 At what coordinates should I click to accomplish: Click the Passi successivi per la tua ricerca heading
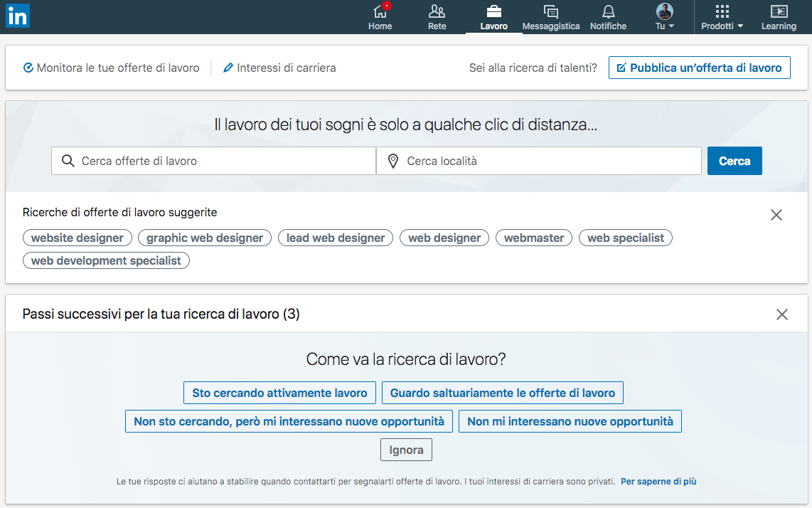point(161,314)
